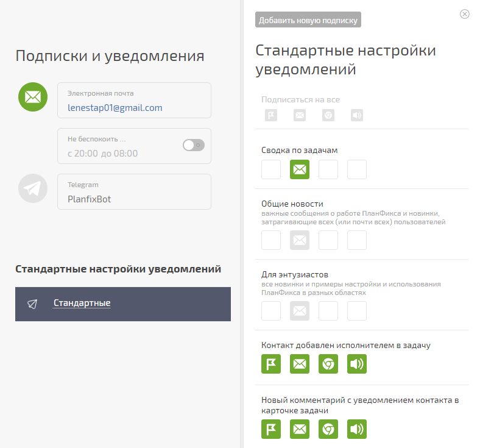Enable sound for Сводка по задачам

click(356, 169)
